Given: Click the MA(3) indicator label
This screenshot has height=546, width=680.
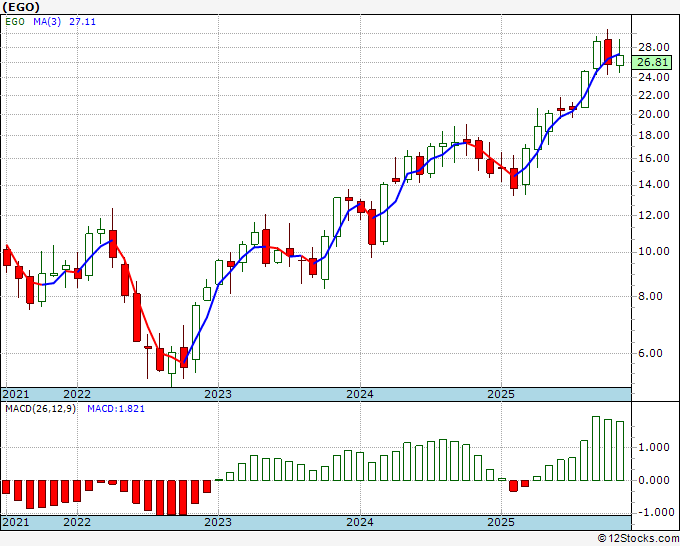Looking at the screenshot, I should point(47,22).
